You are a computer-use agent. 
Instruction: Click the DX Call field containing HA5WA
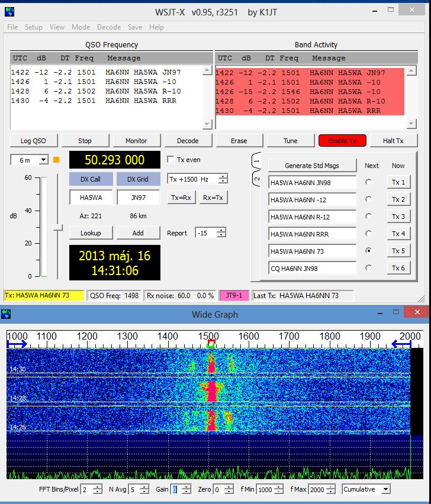point(91,198)
